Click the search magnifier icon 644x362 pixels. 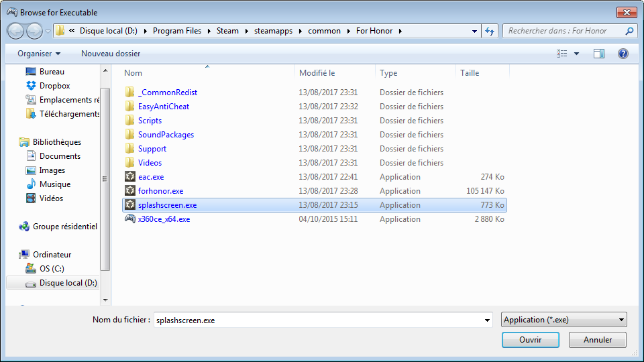click(629, 31)
